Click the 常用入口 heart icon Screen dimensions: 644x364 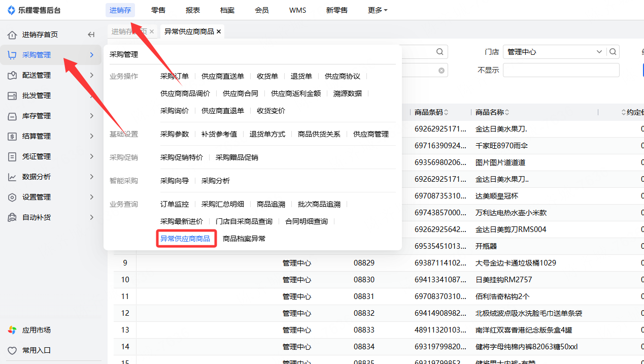tap(12, 350)
